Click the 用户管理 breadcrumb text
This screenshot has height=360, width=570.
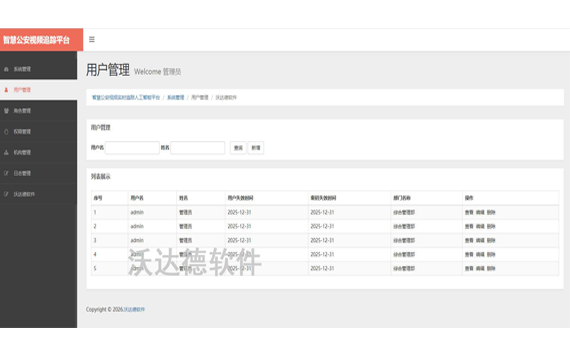(200, 97)
